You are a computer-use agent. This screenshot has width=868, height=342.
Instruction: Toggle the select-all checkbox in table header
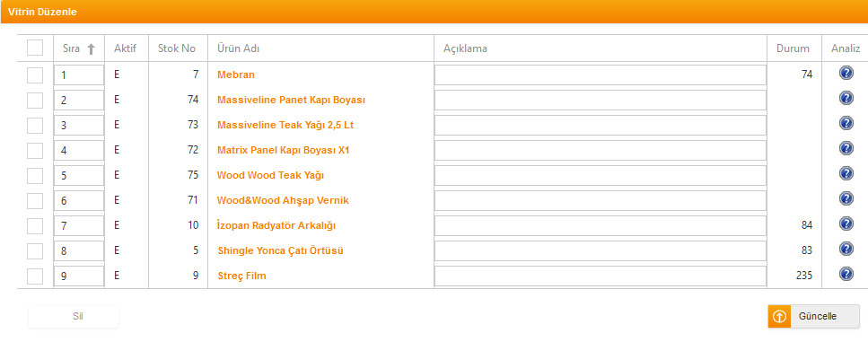point(35,48)
